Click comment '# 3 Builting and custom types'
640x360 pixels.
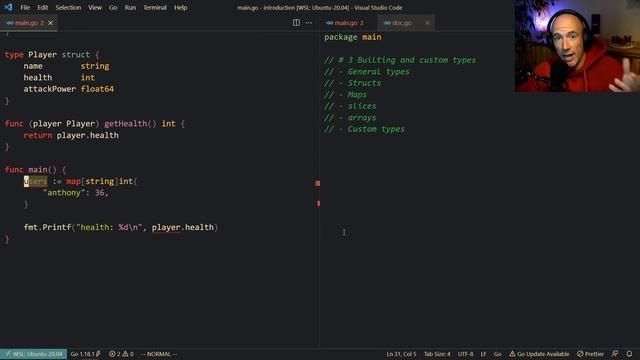click(400, 60)
